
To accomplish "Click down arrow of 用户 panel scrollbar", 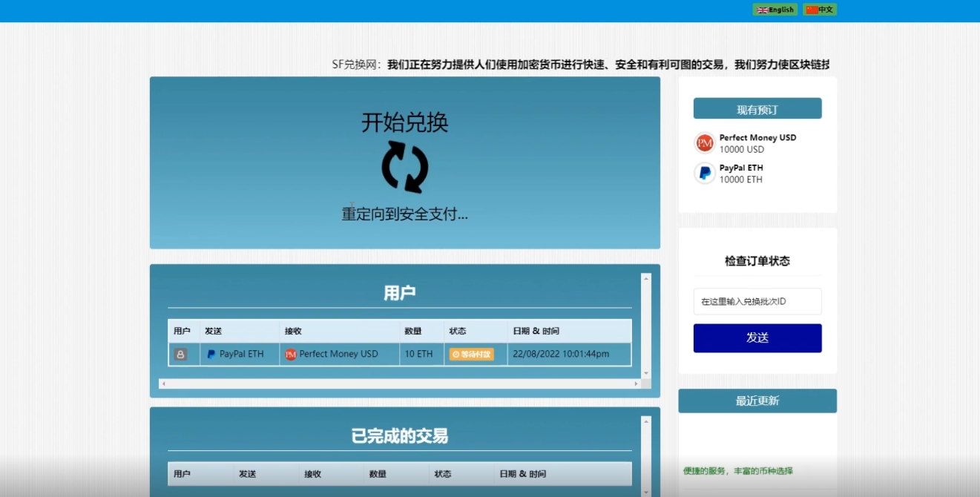I will click(x=645, y=373).
